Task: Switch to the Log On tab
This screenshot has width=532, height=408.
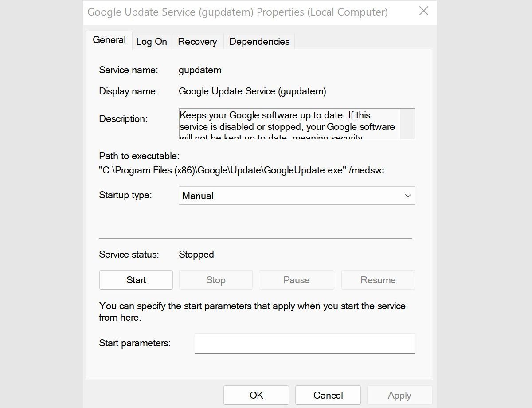Action: 152,41
